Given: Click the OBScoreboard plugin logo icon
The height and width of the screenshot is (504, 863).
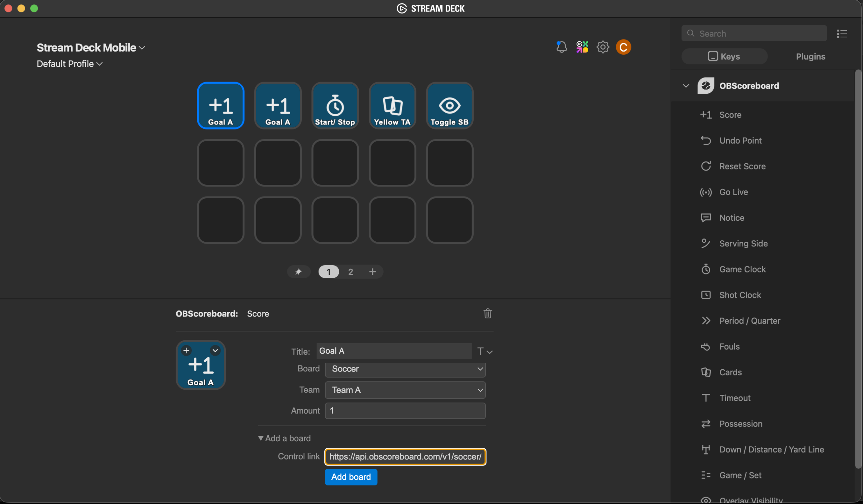Looking at the screenshot, I should pos(706,86).
